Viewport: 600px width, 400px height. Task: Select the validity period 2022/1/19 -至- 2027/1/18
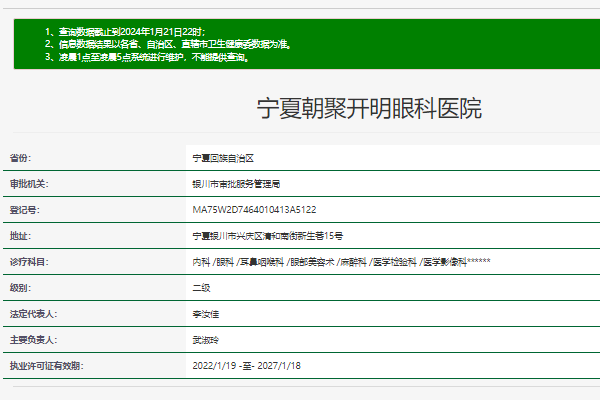click(x=246, y=366)
